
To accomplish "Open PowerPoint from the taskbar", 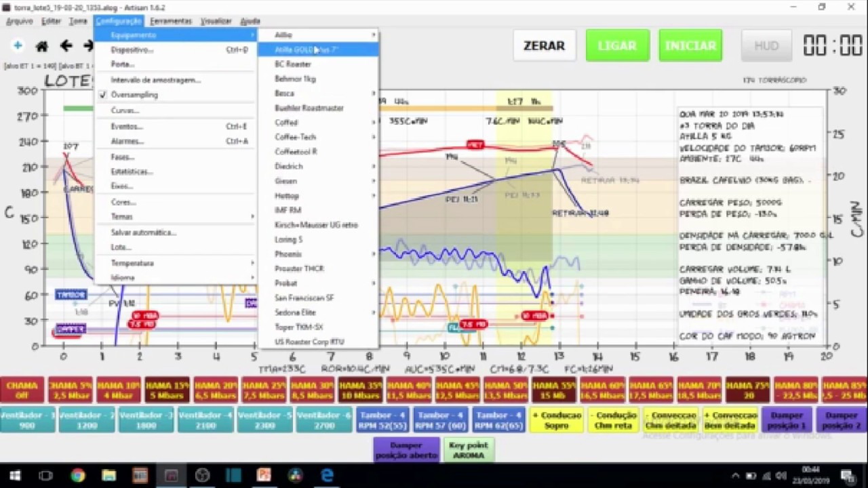I will [264, 476].
